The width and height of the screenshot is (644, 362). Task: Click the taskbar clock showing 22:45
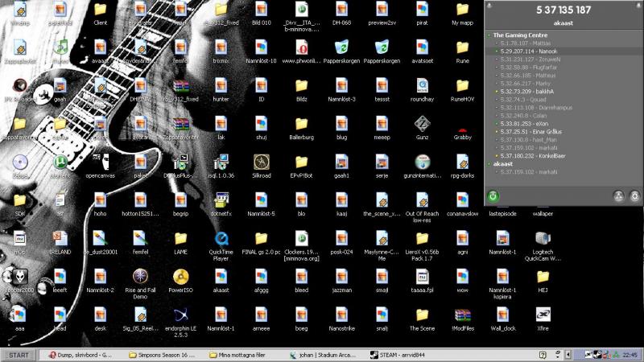click(629, 355)
